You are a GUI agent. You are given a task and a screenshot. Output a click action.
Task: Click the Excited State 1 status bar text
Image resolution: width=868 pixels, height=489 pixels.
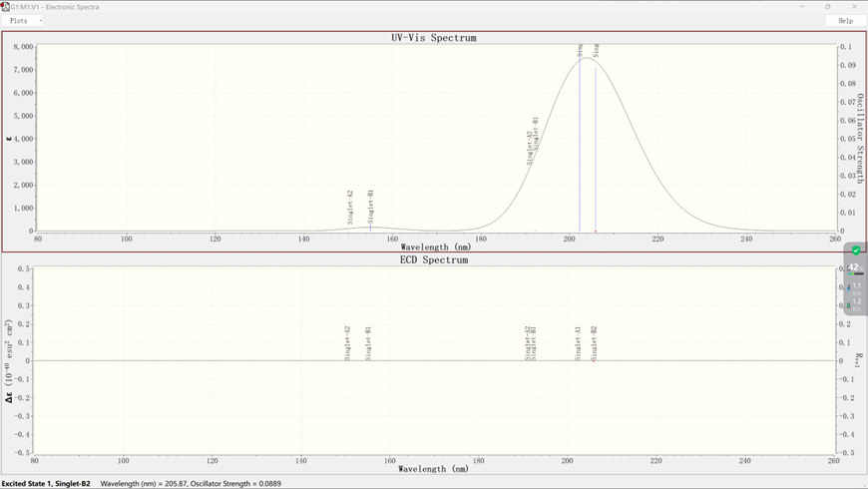point(46,483)
